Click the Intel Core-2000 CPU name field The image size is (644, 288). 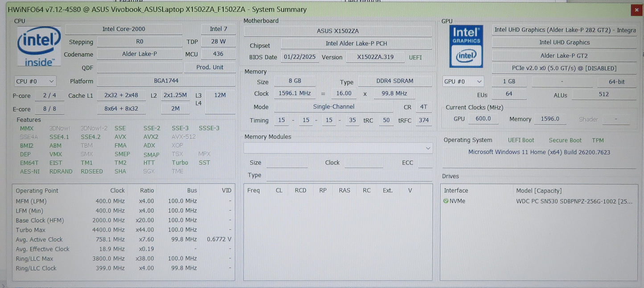[x=123, y=29]
